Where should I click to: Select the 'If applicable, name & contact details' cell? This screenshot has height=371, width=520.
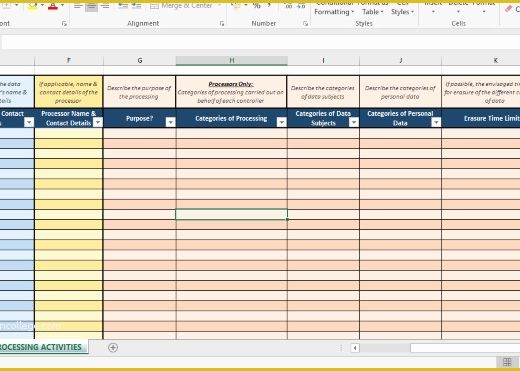(x=69, y=92)
